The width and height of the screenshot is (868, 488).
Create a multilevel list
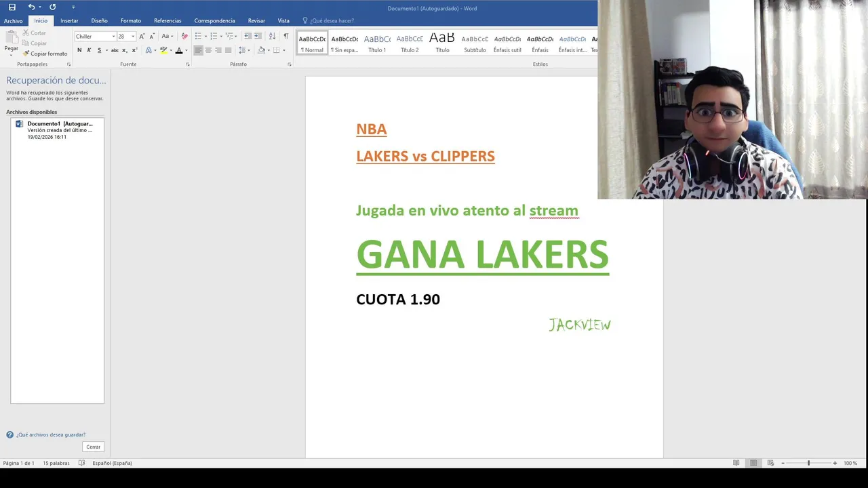point(229,36)
